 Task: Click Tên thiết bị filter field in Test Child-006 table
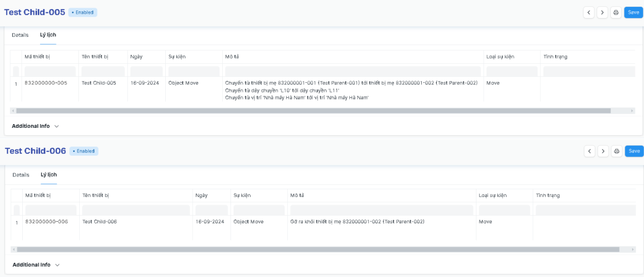point(136,210)
